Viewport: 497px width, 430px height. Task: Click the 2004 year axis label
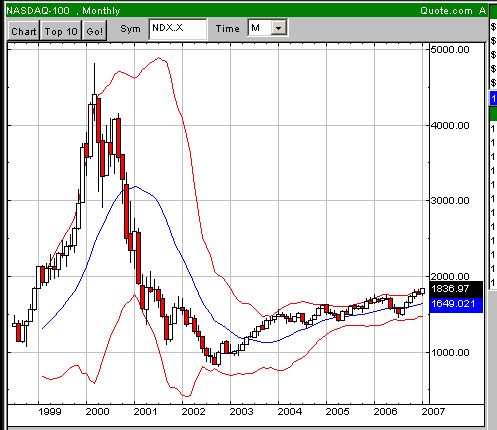(289, 412)
